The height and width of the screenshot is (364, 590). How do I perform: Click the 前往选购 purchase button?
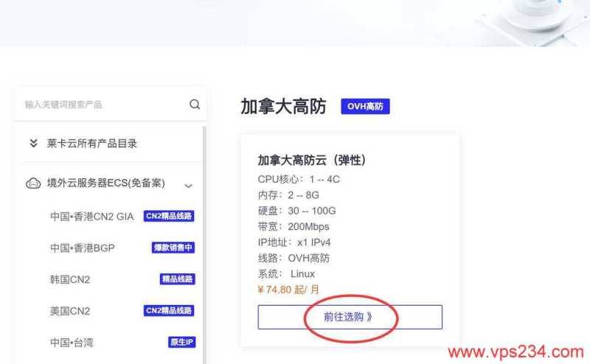click(350, 317)
